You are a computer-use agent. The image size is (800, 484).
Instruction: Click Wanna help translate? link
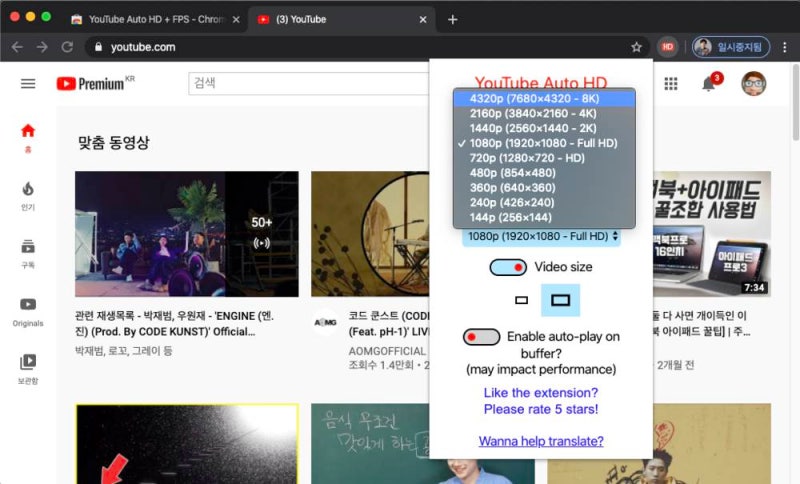tap(541, 441)
